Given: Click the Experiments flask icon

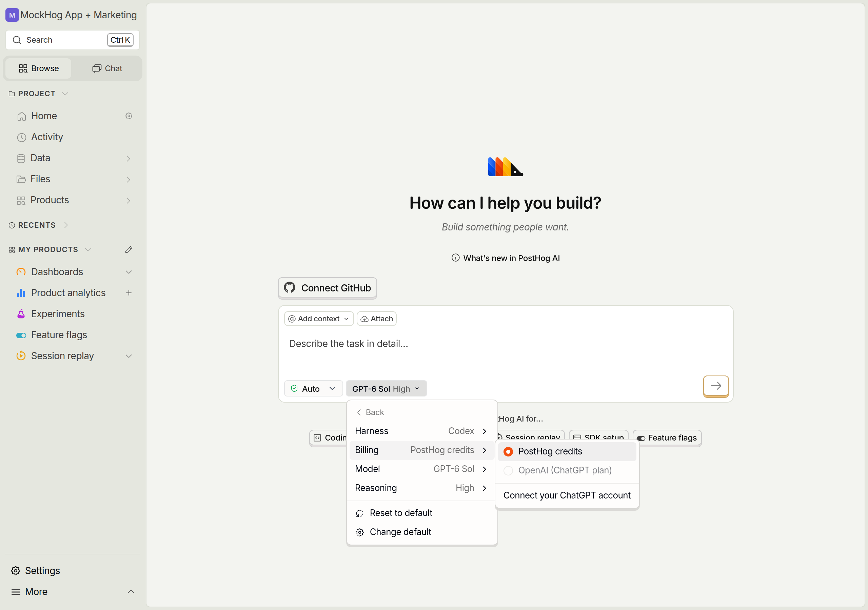Looking at the screenshot, I should pyautogui.click(x=21, y=314).
